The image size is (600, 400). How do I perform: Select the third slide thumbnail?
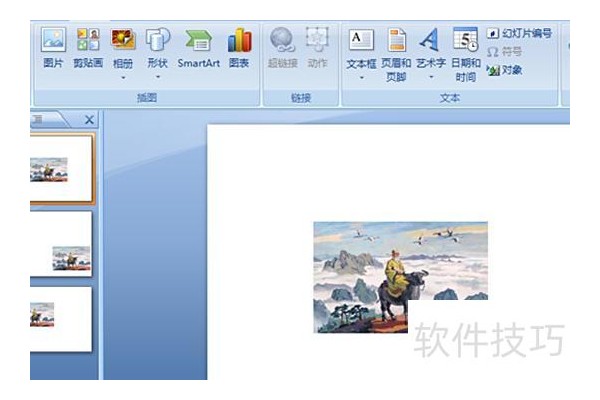pos(61,319)
